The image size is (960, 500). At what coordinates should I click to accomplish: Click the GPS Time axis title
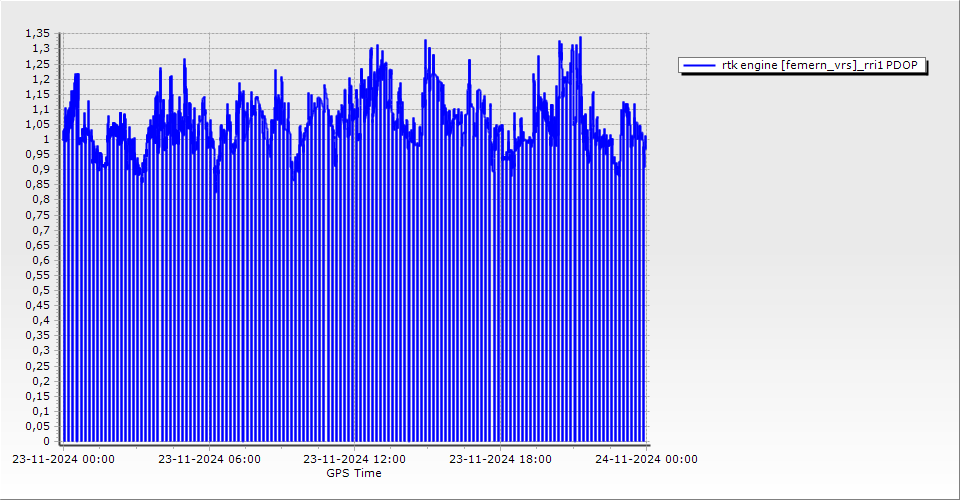[x=353, y=473]
